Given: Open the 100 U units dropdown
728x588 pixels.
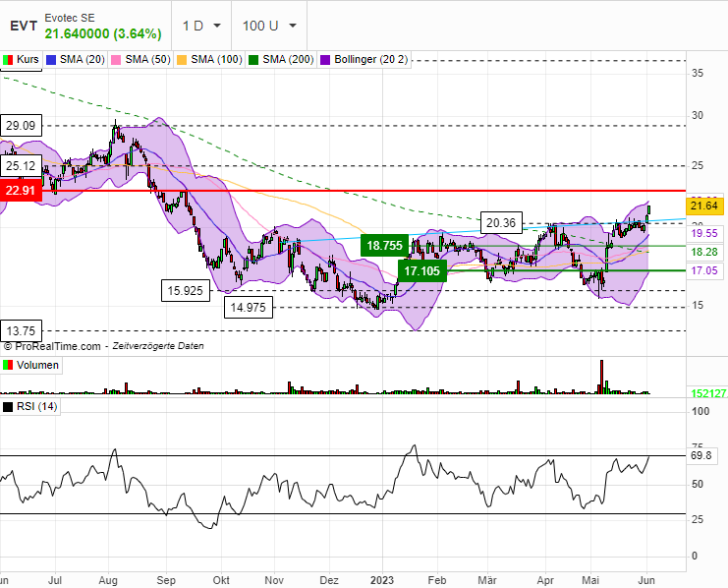Looking at the screenshot, I should pyautogui.click(x=269, y=26).
